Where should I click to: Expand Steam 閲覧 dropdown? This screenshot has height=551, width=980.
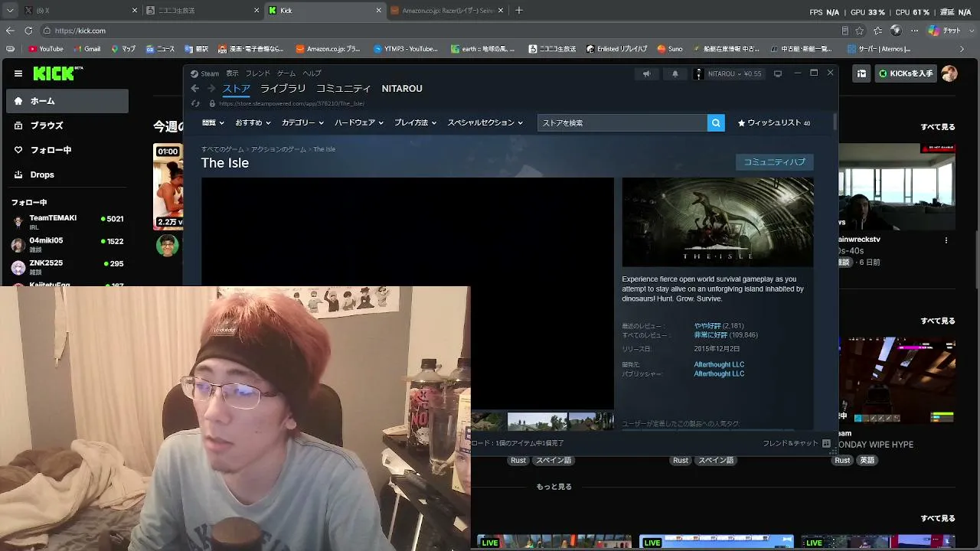[x=213, y=122]
